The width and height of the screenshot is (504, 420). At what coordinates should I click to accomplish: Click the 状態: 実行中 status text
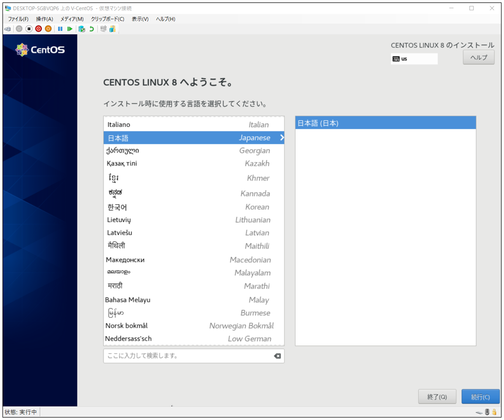pyautogui.click(x=21, y=412)
